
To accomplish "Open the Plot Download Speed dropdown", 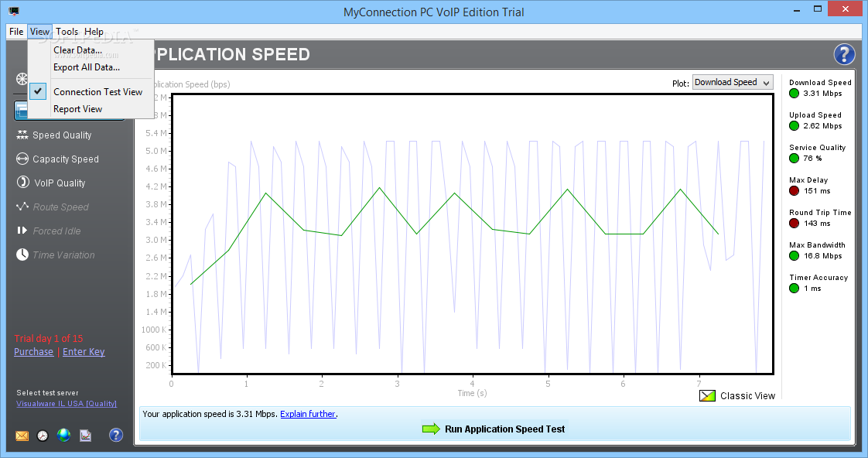I will (733, 83).
